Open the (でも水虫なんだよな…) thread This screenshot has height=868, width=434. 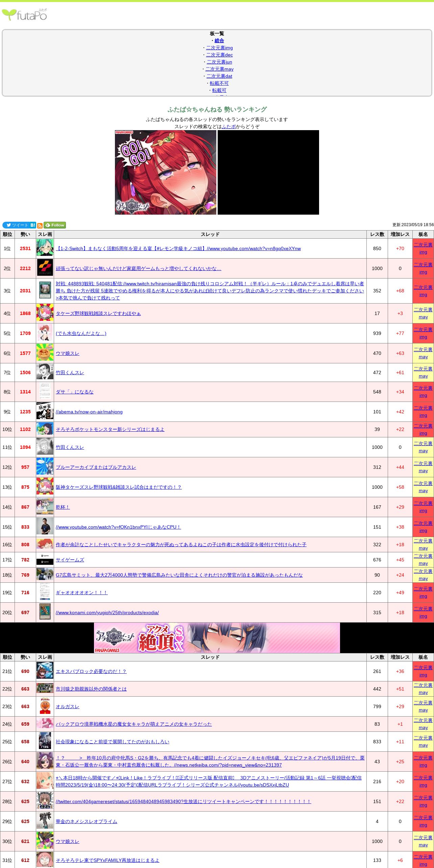(x=81, y=333)
